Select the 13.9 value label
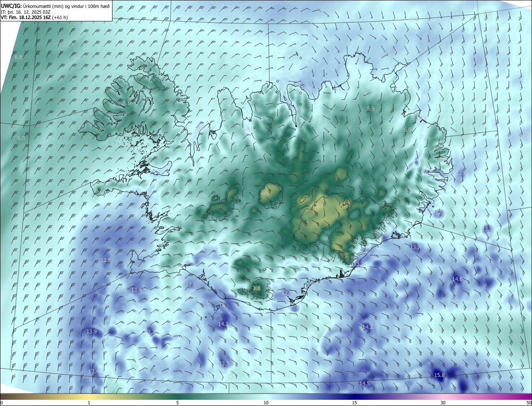532x406 pixels. point(92,331)
